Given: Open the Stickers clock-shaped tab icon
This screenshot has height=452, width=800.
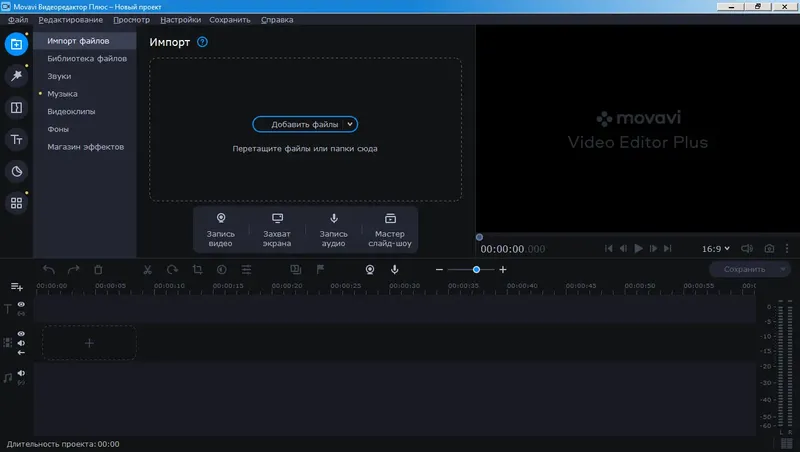Looking at the screenshot, I should (x=16, y=171).
